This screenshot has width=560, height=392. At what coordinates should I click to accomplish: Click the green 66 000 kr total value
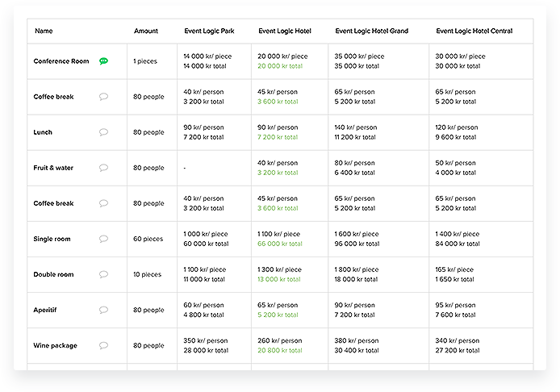[280, 244]
